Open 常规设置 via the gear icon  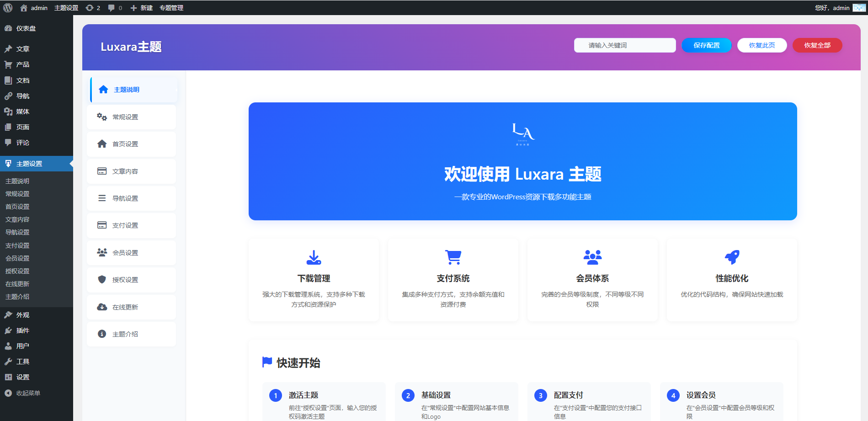101,117
